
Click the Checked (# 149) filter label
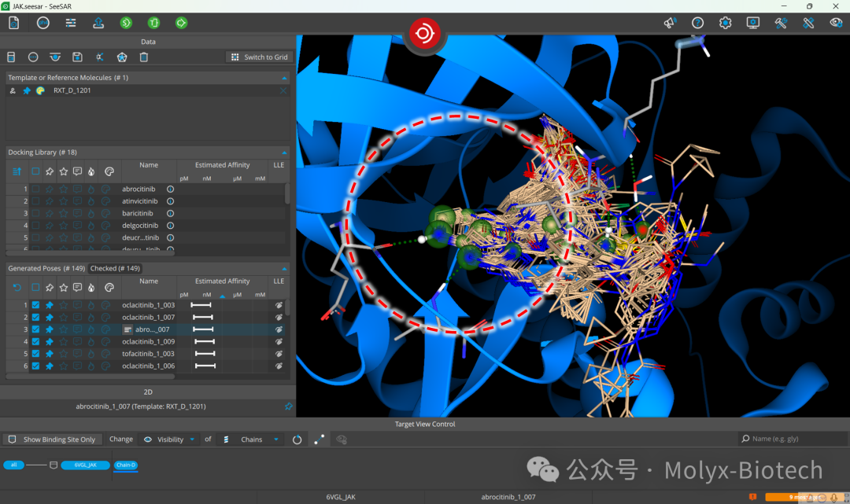pos(115,268)
